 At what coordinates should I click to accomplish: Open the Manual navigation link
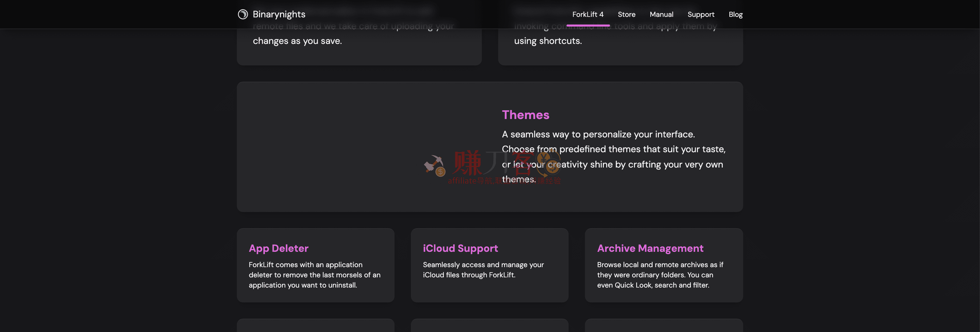[x=661, y=15]
